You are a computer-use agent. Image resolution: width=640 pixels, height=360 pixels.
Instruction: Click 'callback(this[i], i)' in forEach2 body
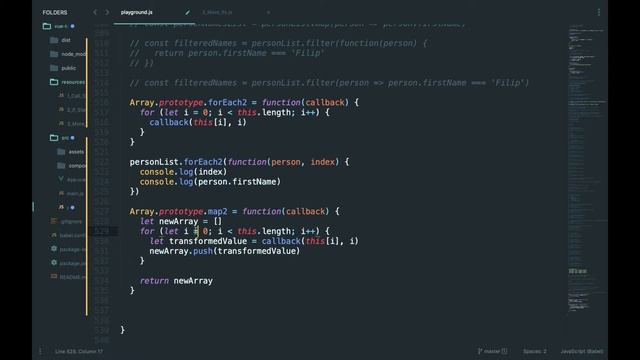tap(198, 122)
